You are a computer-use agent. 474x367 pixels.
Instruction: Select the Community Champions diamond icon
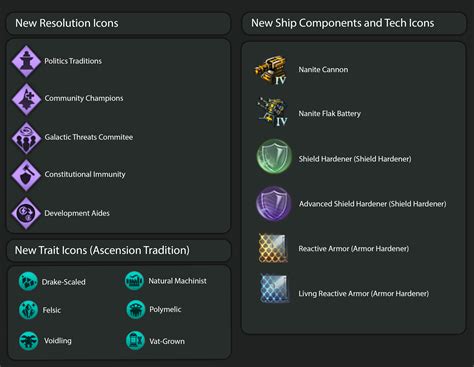coord(26,99)
